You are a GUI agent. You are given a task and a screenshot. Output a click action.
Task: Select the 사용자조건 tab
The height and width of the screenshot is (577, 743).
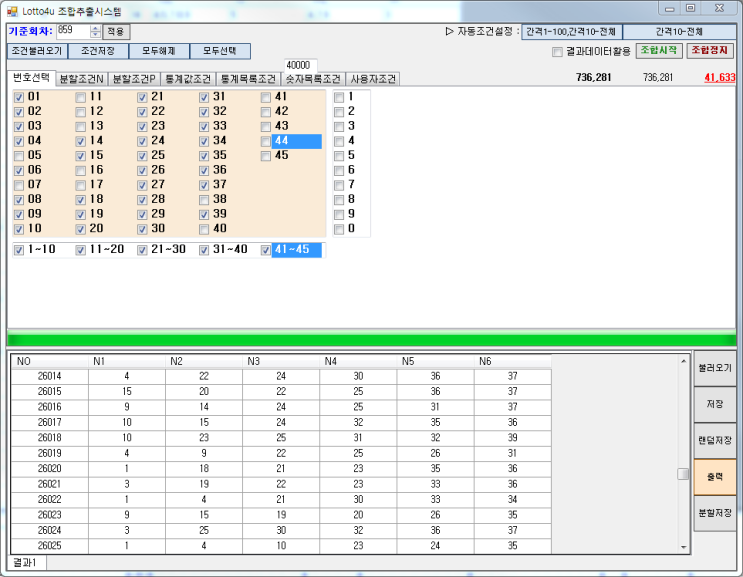click(x=373, y=79)
